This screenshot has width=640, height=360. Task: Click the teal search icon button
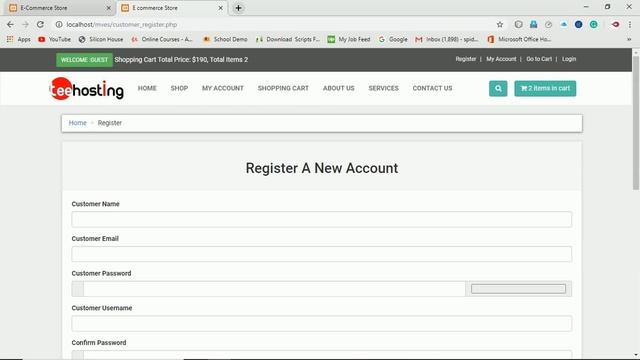click(x=498, y=88)
